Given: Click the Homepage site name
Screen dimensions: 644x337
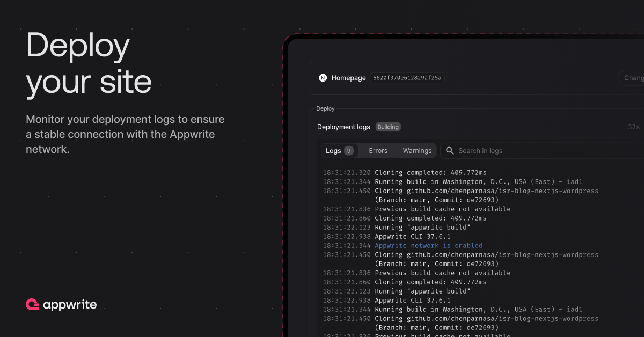Looking at the screenshot, I should click(x=348, y=78).
